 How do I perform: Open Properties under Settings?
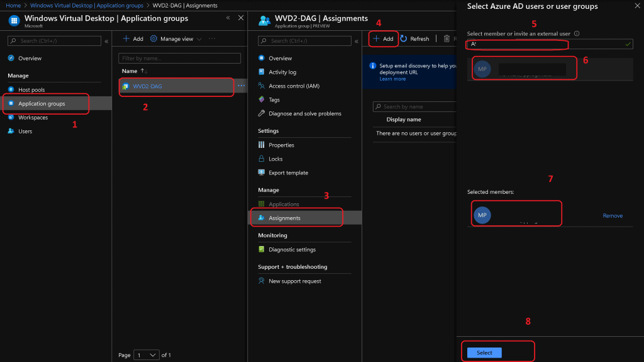281,145
